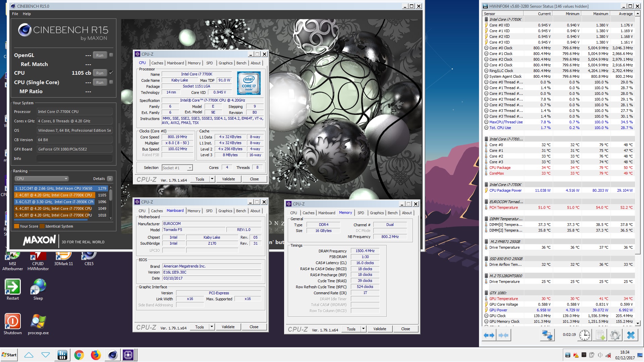Click Tools button in top CPU-Z window

click(x=200, y=179)
